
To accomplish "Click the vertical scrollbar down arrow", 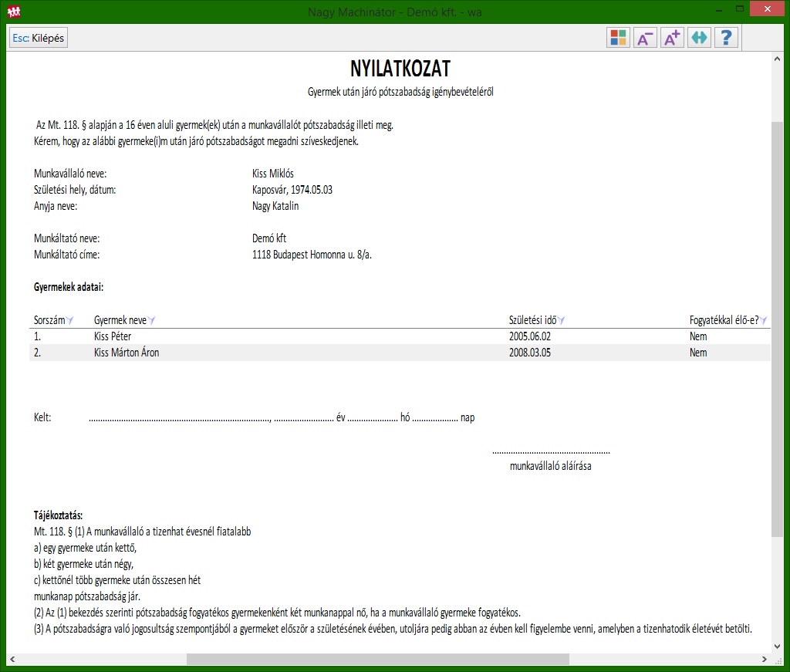I will coord(777,647).
